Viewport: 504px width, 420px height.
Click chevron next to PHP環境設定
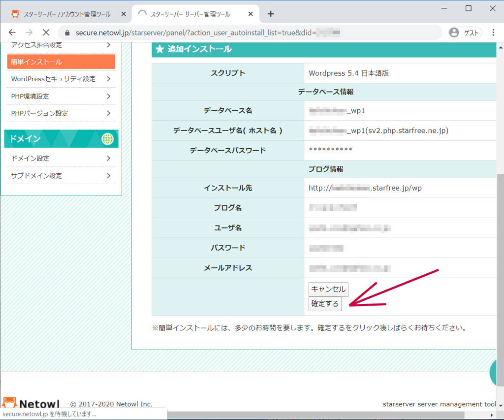(x=109, y=96)
